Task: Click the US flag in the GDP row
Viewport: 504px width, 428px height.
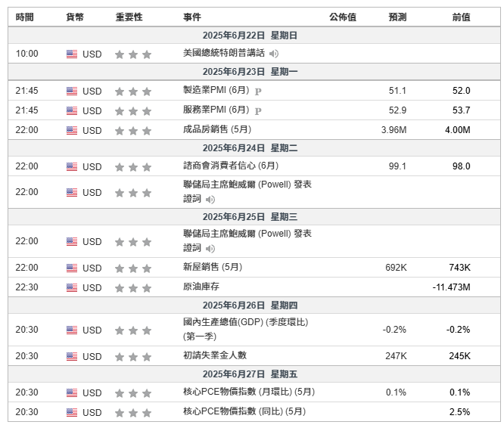Action: [72, 330]
